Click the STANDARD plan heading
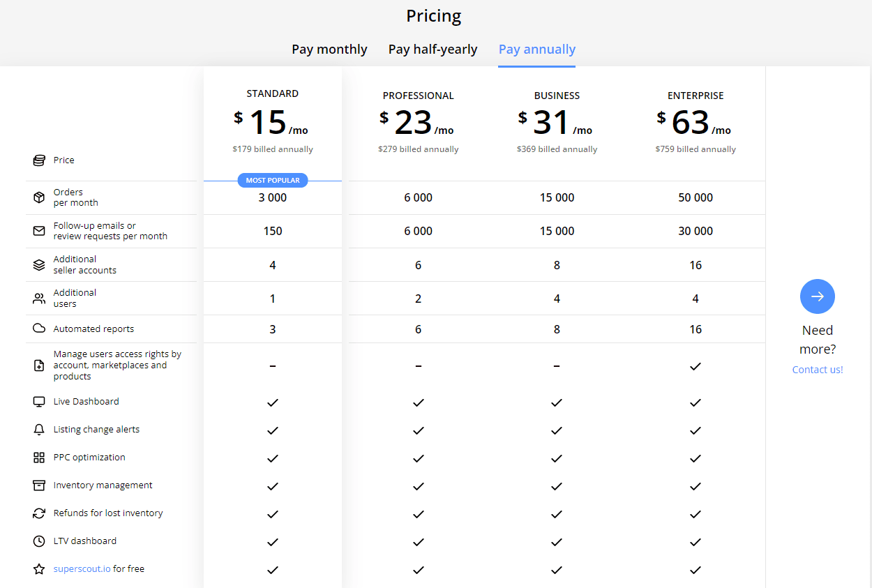Screen dimensions: 872x588 coord(273,93)
